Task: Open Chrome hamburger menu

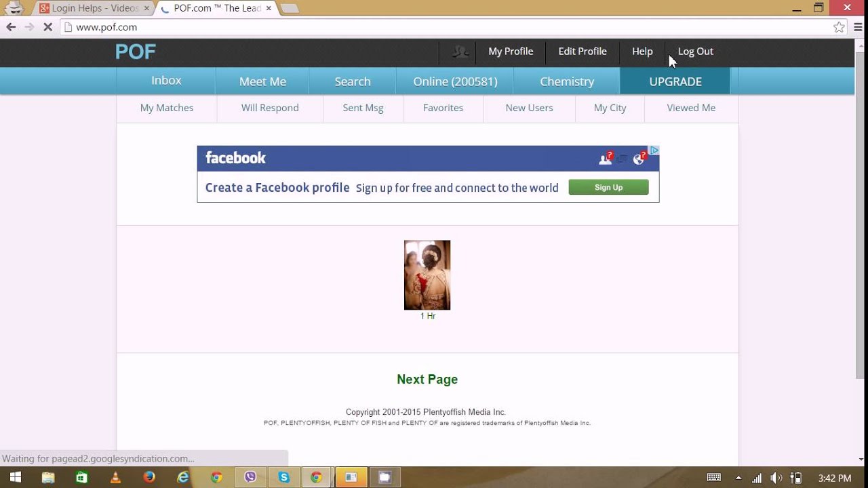Action: pos(859,27)
